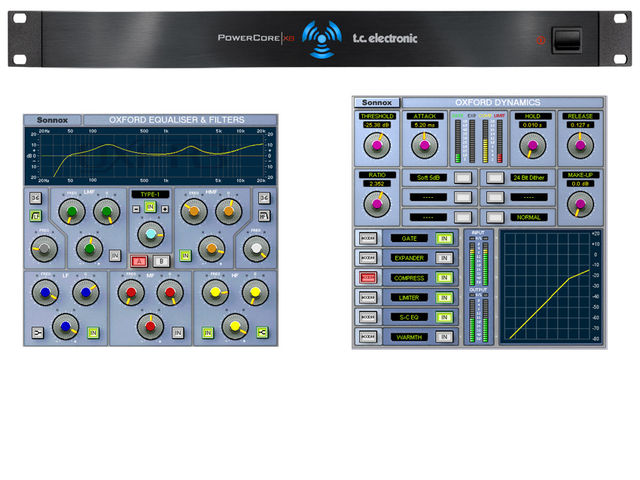
Task: Click the button beside Soft 5dB
Action: 463,178
